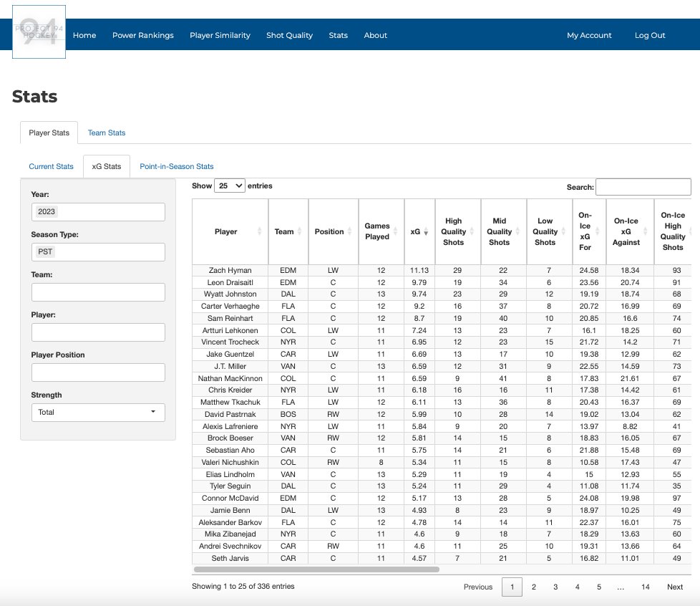Select the Sam Reinhart cell
Image resolution: width=700 pixels, height=606 pixels.
pos(230,318)
